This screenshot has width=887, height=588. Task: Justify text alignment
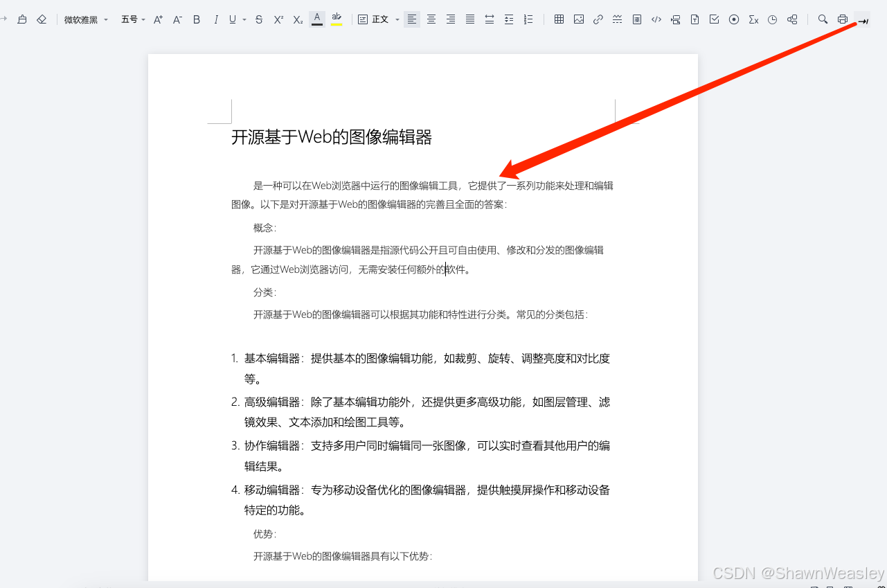(x=470, y=19)
